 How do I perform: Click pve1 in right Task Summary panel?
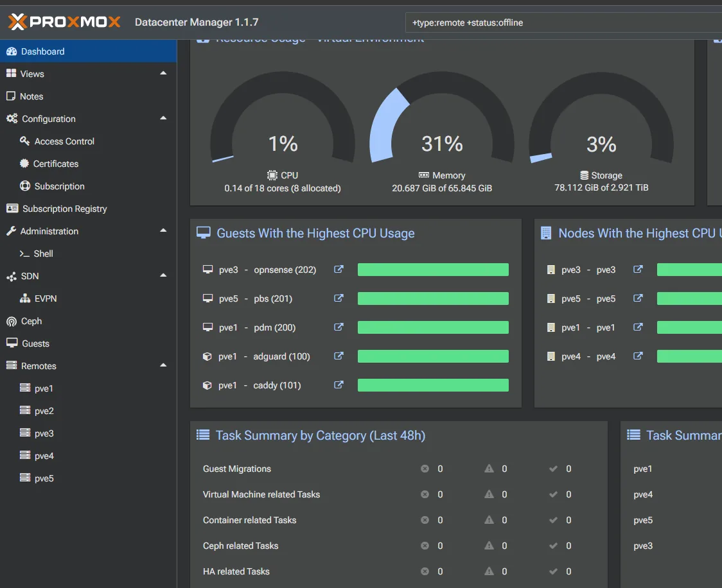point(643,469)
